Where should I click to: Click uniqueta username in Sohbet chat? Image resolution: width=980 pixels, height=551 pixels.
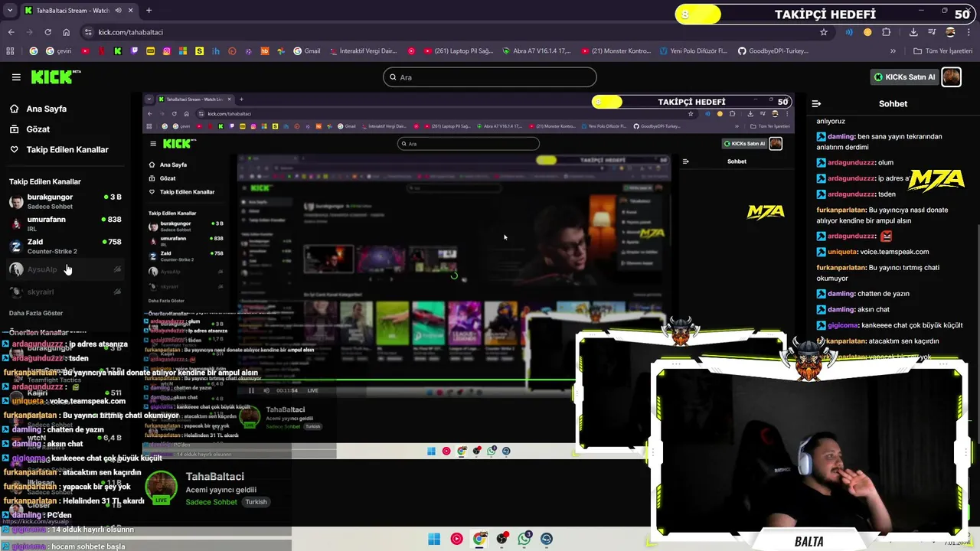tap(841, 252)
